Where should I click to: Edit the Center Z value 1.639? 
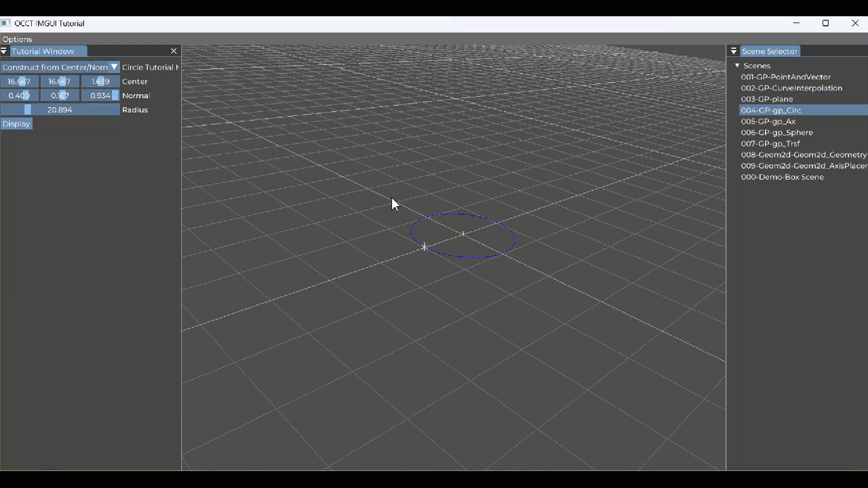click(x=100, y=81)
